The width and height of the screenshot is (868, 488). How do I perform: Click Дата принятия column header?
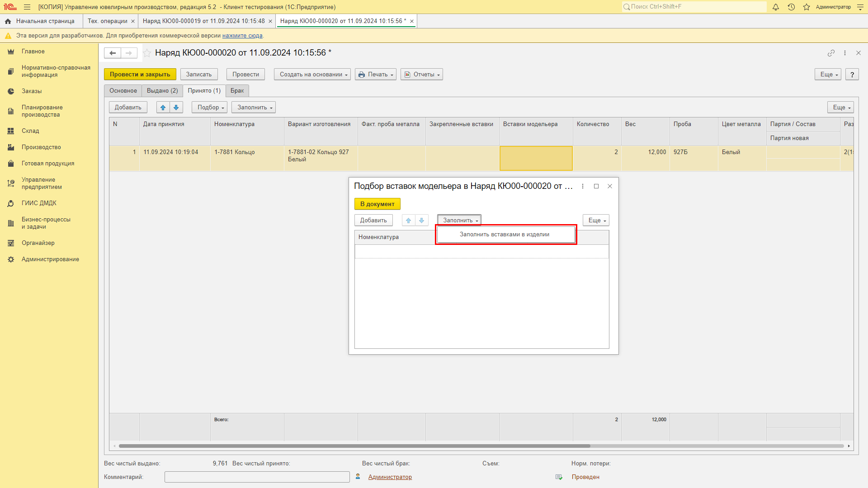pos(175,131)
